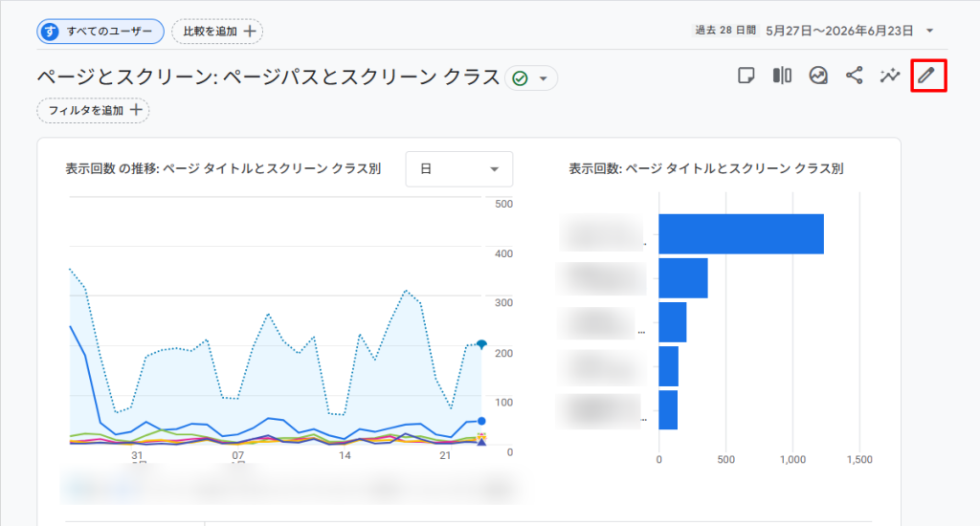The height and width of the screenshot is (526, 980).
Task: Open the note/annotation square icon
Action: [x=746, y=76]
